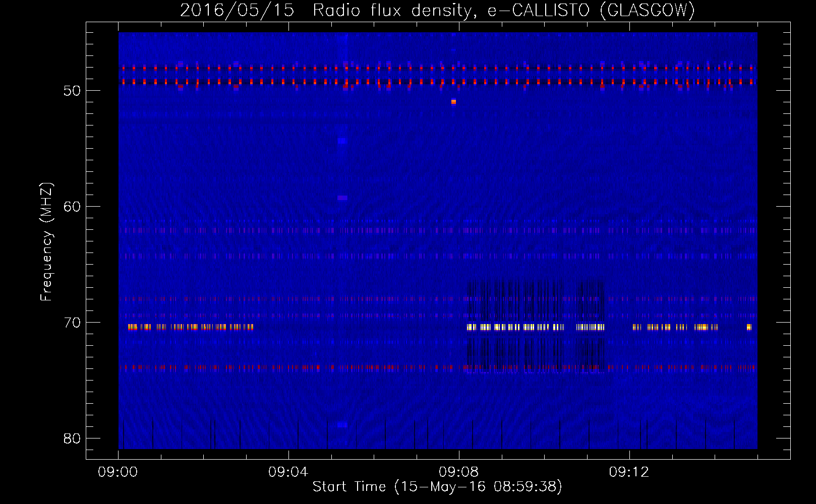Click the '80' frequency tick label
Viewport: 816px width, 504px height.
tap(72, 438)
